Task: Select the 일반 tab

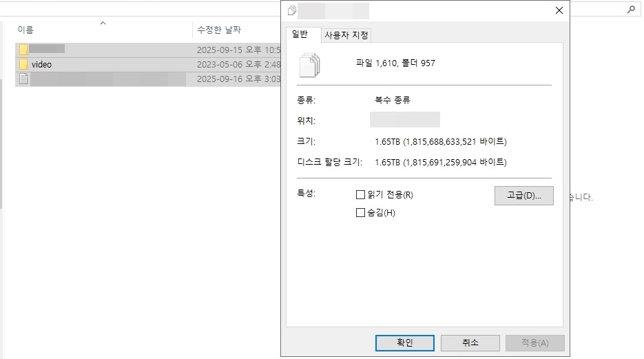Action: pos(300,34)
